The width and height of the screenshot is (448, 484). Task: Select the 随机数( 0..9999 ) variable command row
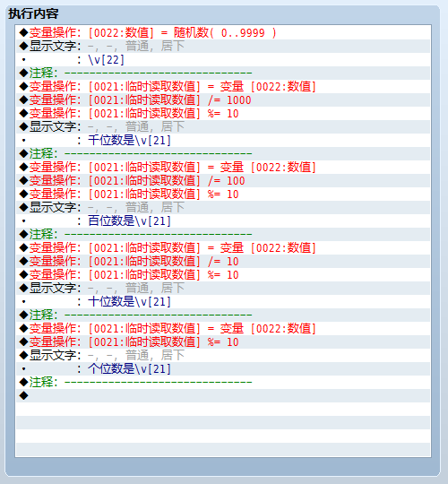pos(223,33)
